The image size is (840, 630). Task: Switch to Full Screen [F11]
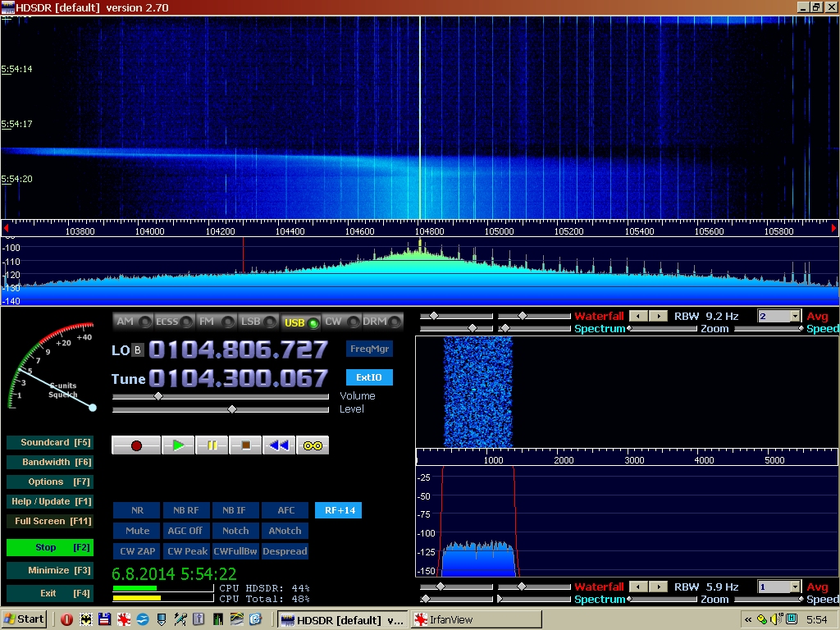click(50, 521)
